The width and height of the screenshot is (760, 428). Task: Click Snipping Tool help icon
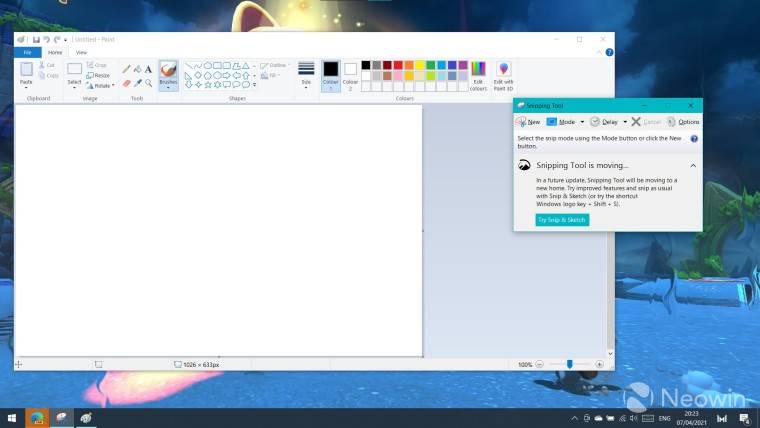[x=694, y=139]
